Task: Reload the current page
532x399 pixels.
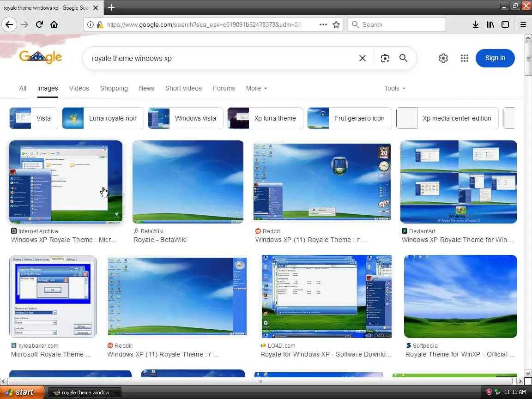Action: 39,24
